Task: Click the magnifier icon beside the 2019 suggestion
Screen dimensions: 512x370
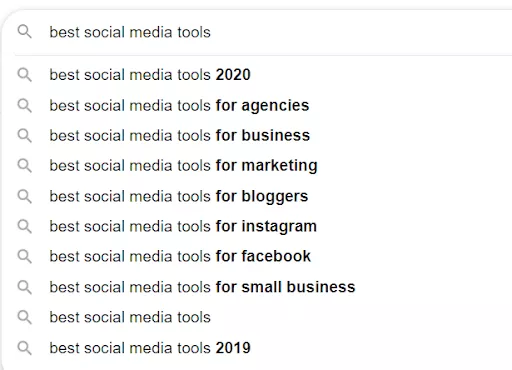Action: point(25,348)
